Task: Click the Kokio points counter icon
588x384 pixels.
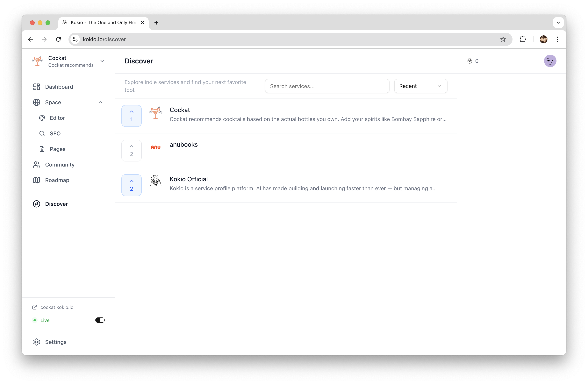Action: click(x=470, y=61)
